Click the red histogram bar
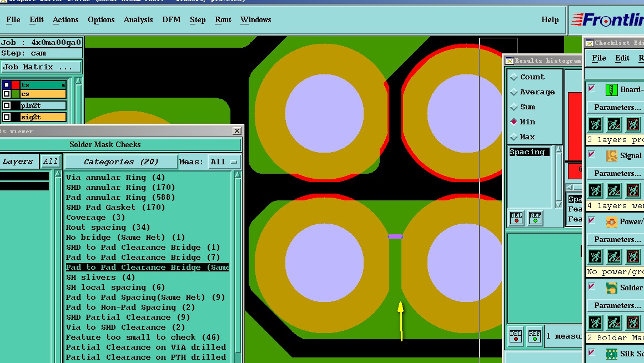 point(575,126)
